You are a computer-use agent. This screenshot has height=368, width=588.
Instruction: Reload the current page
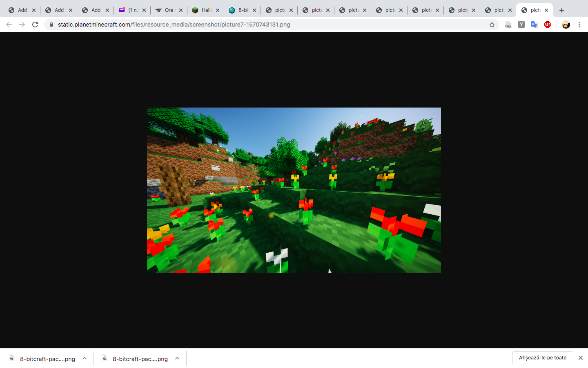(35, 25)
